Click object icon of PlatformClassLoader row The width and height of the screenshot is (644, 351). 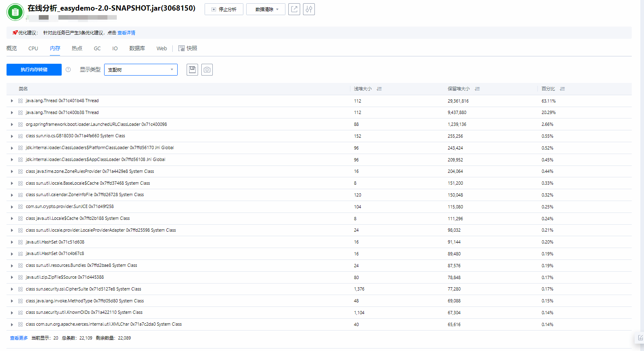(x=20, y=148)
